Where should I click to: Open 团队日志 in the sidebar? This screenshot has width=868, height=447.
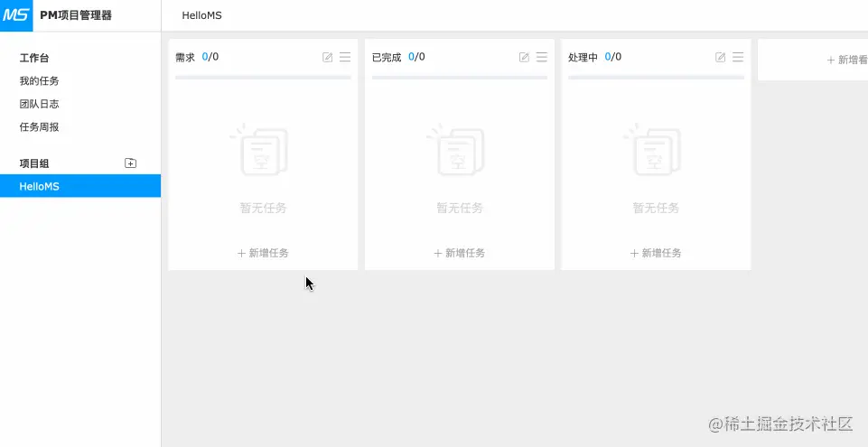click(x=40, y=104)
